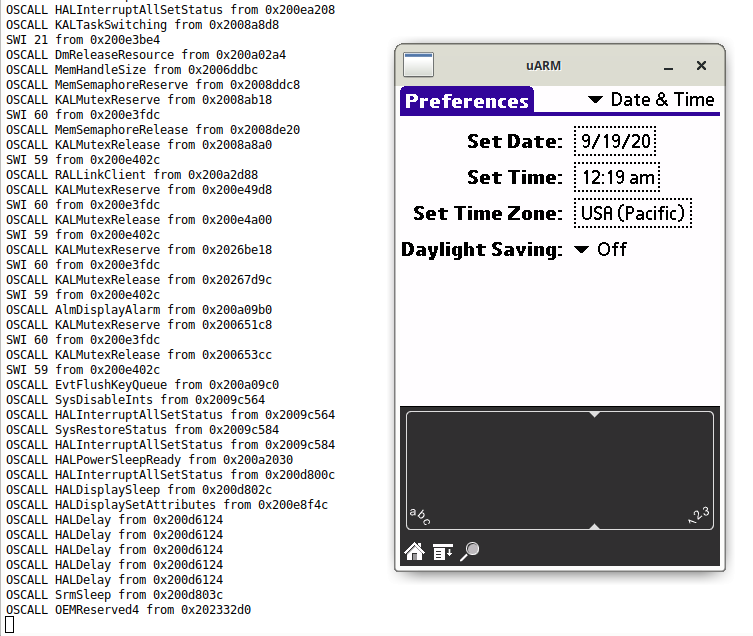This screenshot has width=753, height=636.
Task: Open the Date & Time category dropdown
Action: tap(650, 100)
